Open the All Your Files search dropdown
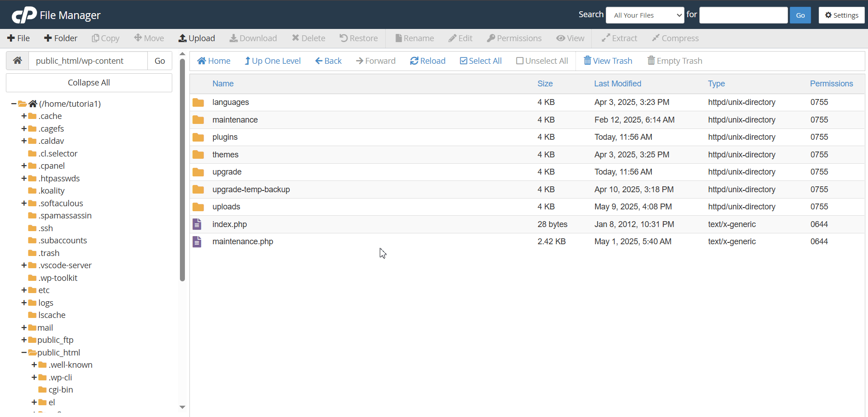The image size is (868, 417). [645, 15]
